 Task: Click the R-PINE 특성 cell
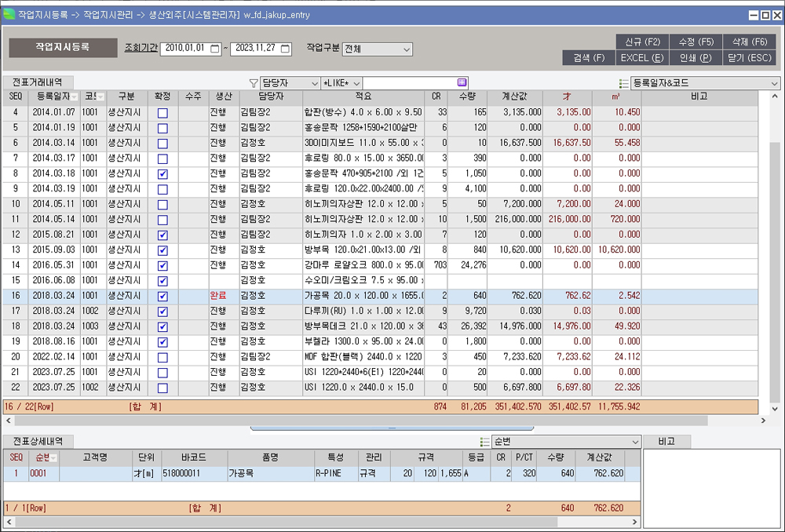(x=336, y=473)
